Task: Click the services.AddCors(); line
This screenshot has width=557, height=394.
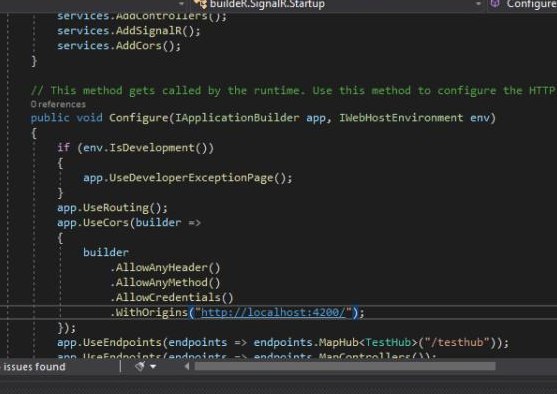Action: click(119, 46)
